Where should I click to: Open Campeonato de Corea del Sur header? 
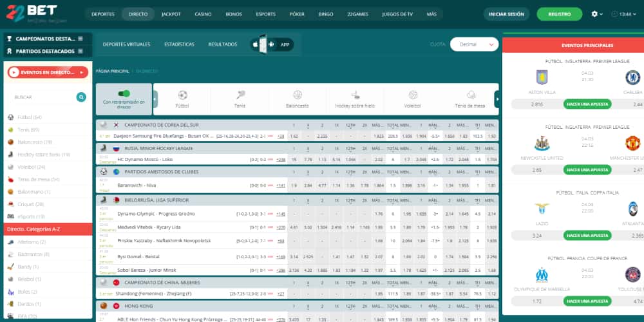click(162, 125)
